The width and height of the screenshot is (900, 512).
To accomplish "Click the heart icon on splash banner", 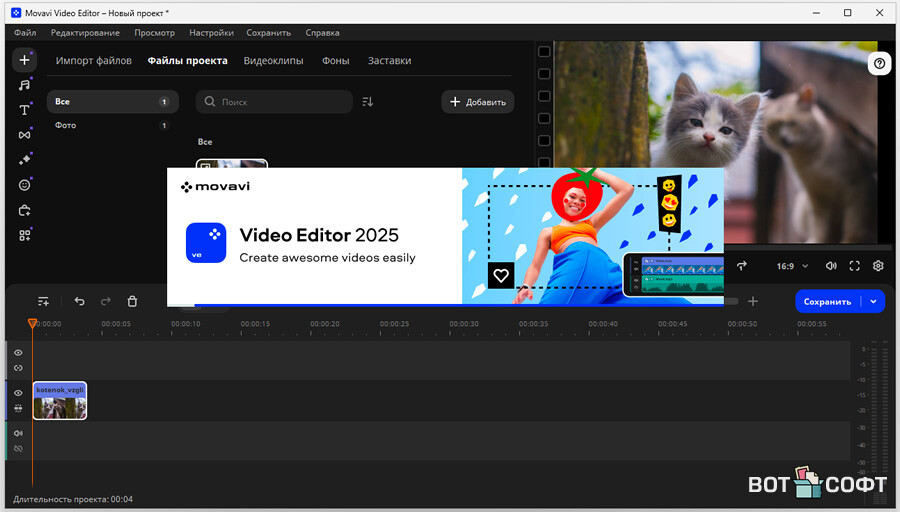I will (501, 276).
